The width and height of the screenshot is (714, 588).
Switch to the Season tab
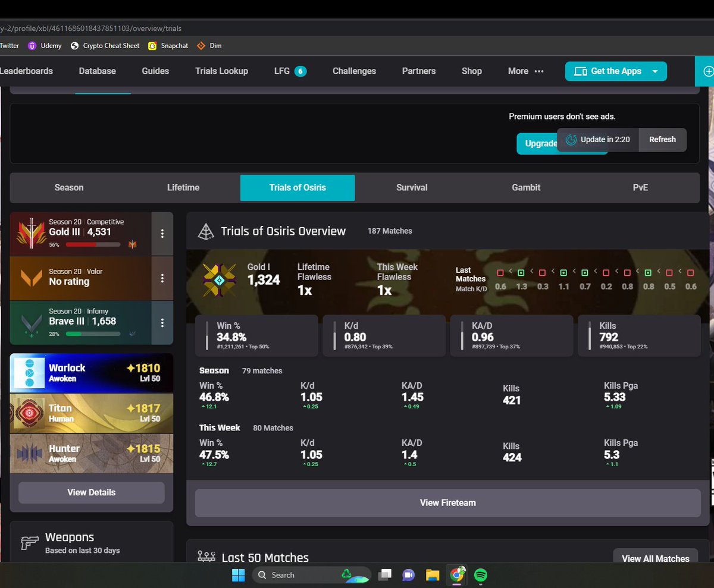pyautogui.click(x=69, y=187)
